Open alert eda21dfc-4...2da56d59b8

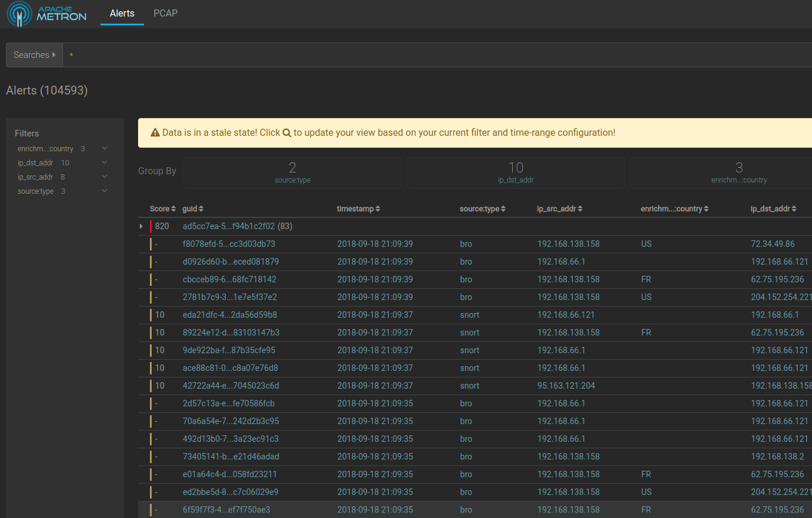(x=230, y=315)
